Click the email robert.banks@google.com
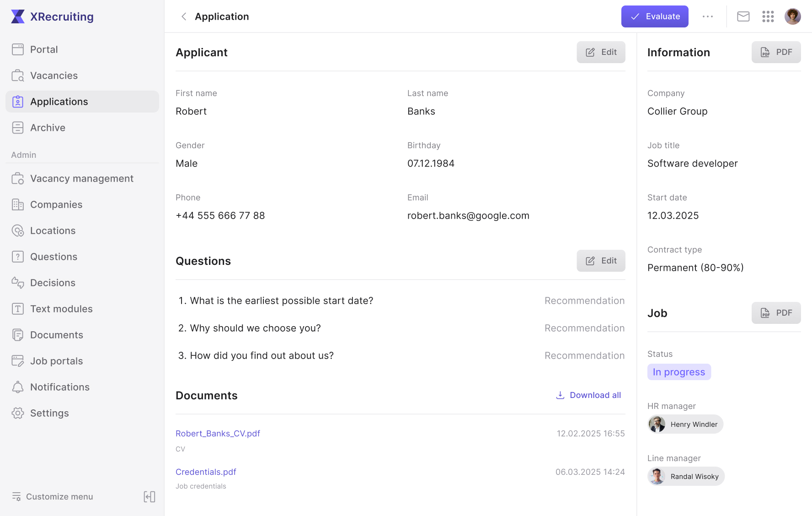This screenshot has height=516, width=812. pyautogui.click(x=468, y=215)
